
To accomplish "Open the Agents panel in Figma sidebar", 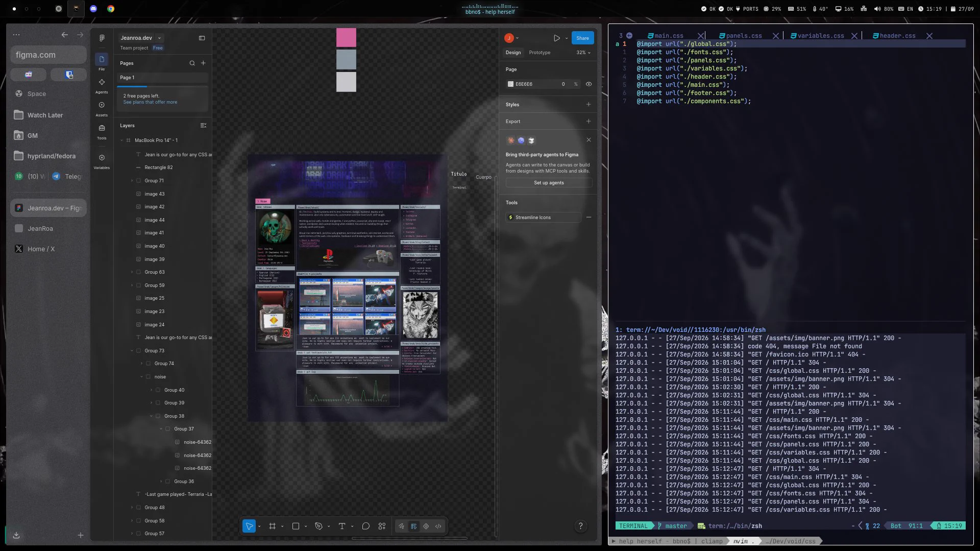I will coord(102,85).
